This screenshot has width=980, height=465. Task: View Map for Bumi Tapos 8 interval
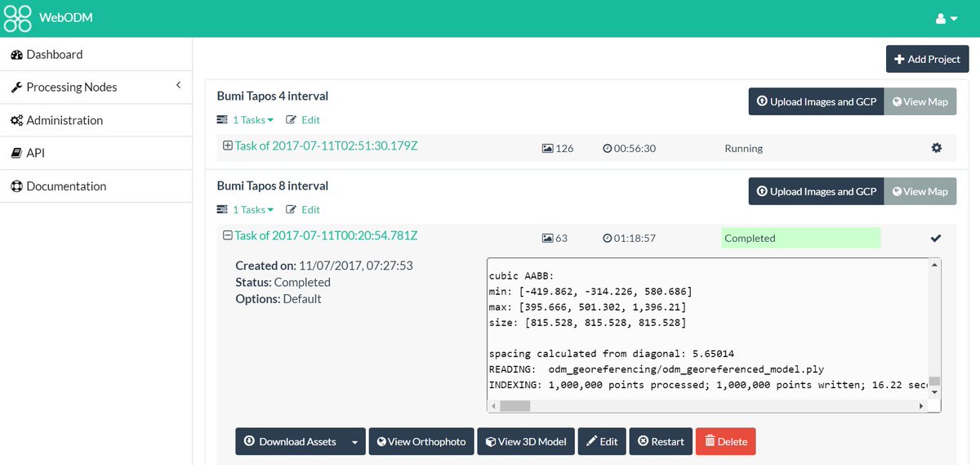[x=920, y=191]
